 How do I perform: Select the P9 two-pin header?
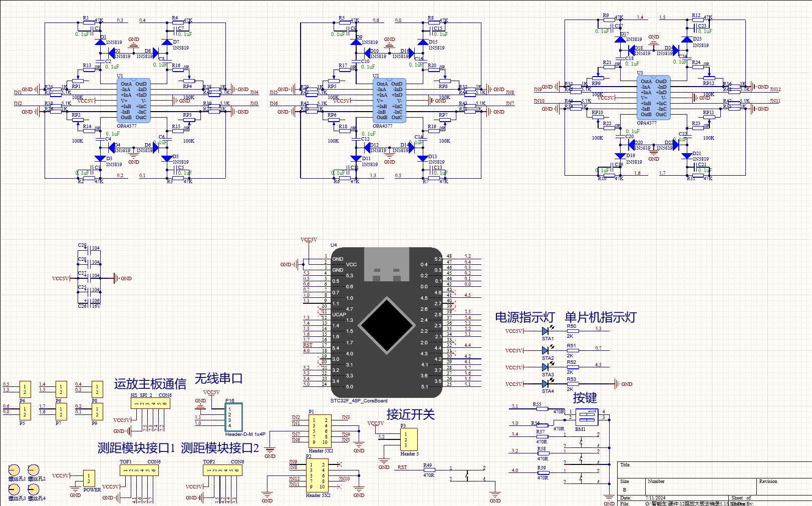(x=97, y=411)
